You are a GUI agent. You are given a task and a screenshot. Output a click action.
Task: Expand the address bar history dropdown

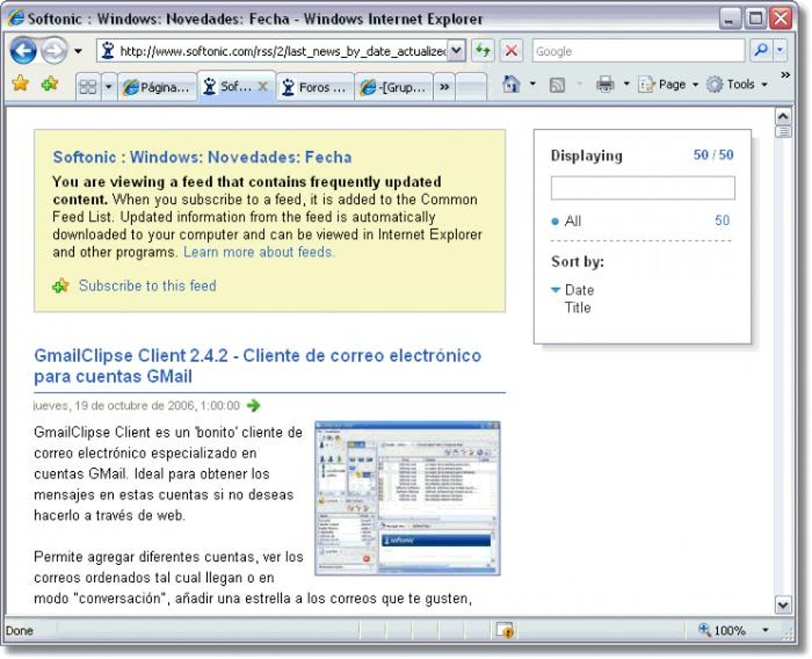(456, 51)
